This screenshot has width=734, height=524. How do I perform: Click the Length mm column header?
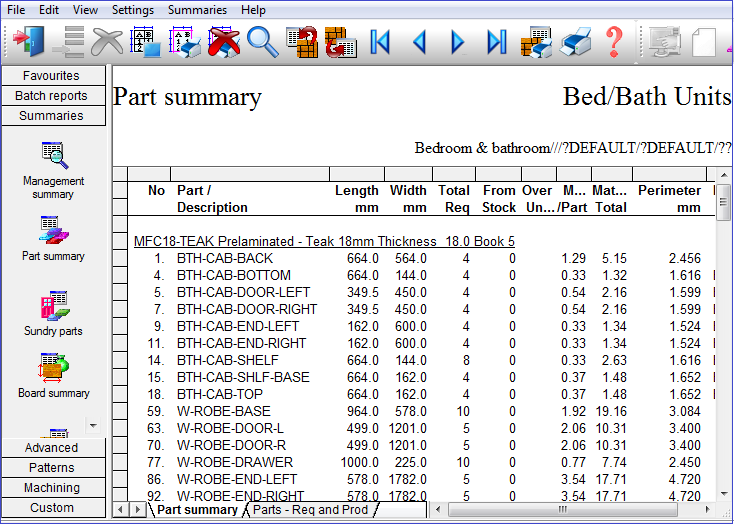(357, 199)
